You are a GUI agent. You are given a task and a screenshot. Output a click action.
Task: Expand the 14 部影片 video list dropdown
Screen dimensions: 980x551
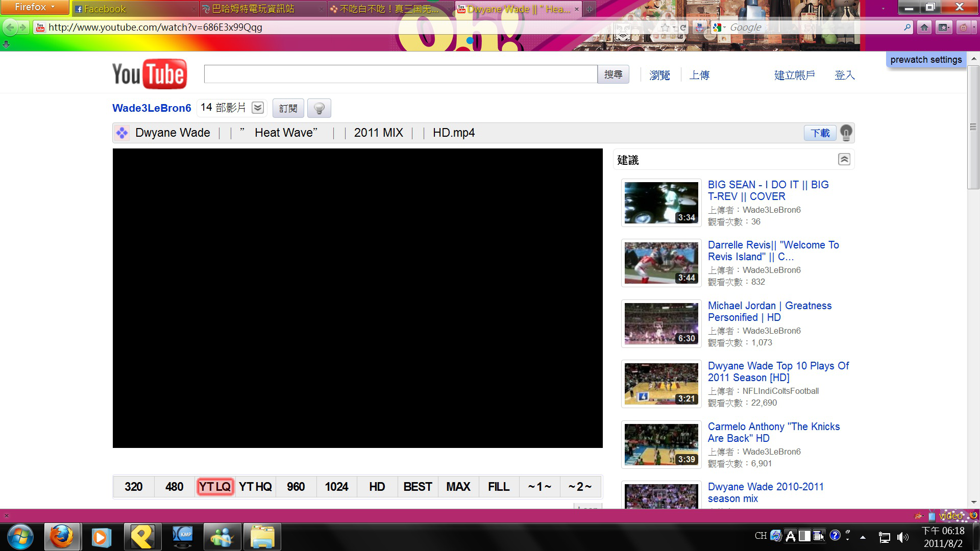coord(258,108)
